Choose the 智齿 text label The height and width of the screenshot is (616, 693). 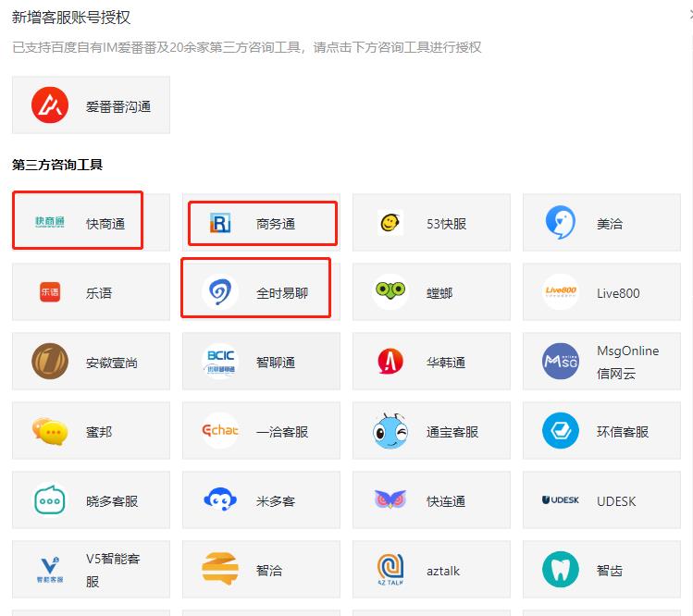[x=610, y=571]
